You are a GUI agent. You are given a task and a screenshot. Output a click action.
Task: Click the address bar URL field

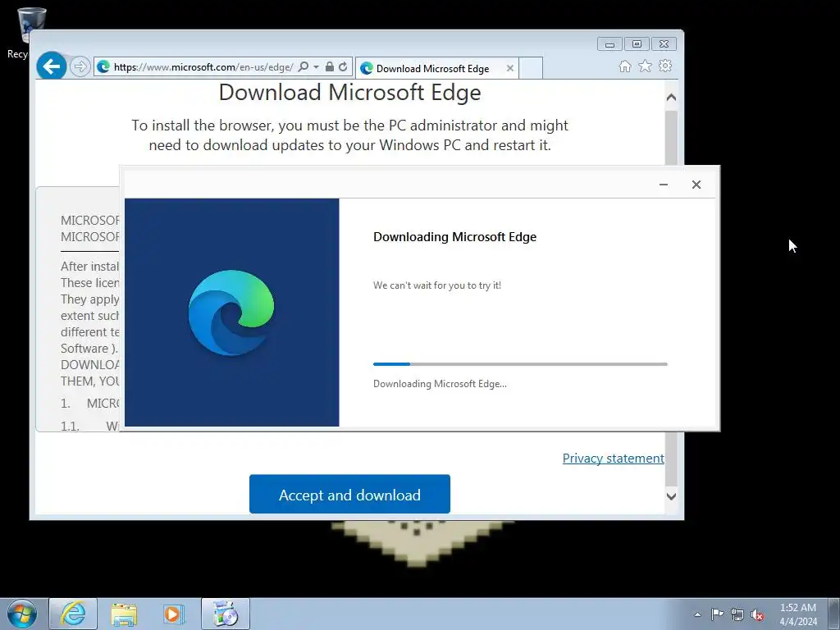pyautogui.click(x=203, y=67)
